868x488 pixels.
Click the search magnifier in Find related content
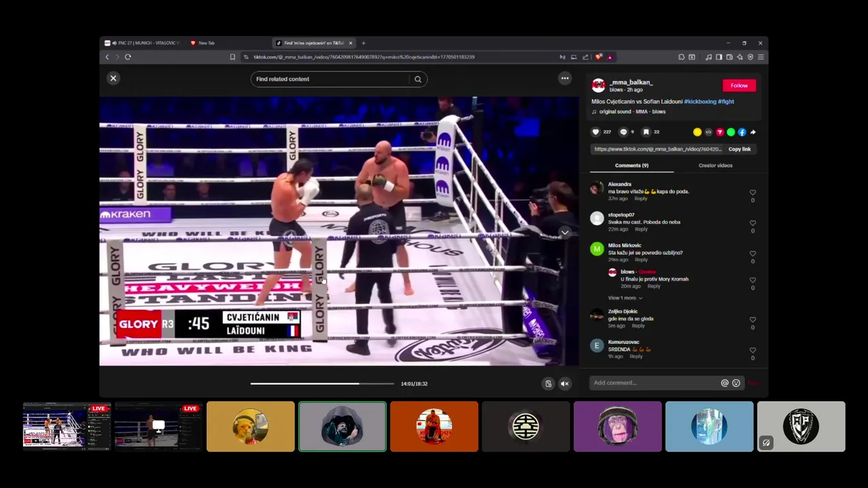click(418, 79)
